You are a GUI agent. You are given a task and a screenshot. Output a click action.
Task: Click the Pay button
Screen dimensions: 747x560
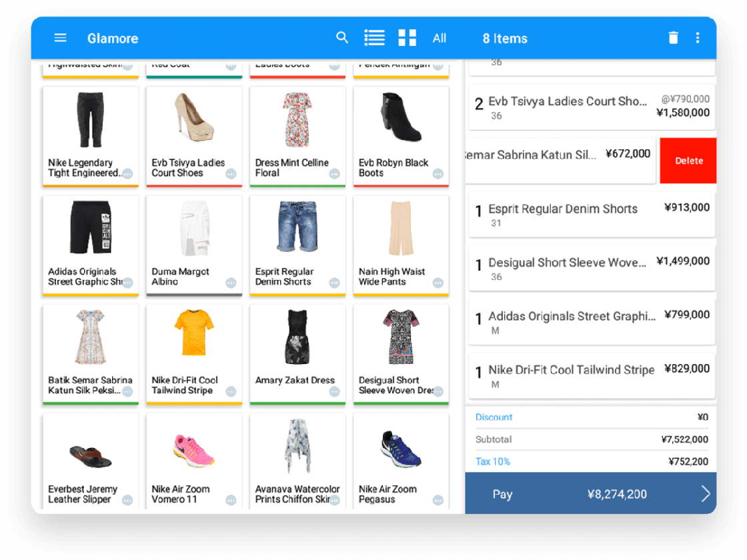tap(502, 494)
